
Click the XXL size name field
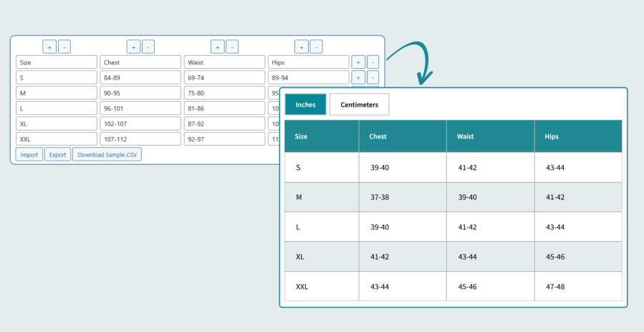tap(57, 139)
